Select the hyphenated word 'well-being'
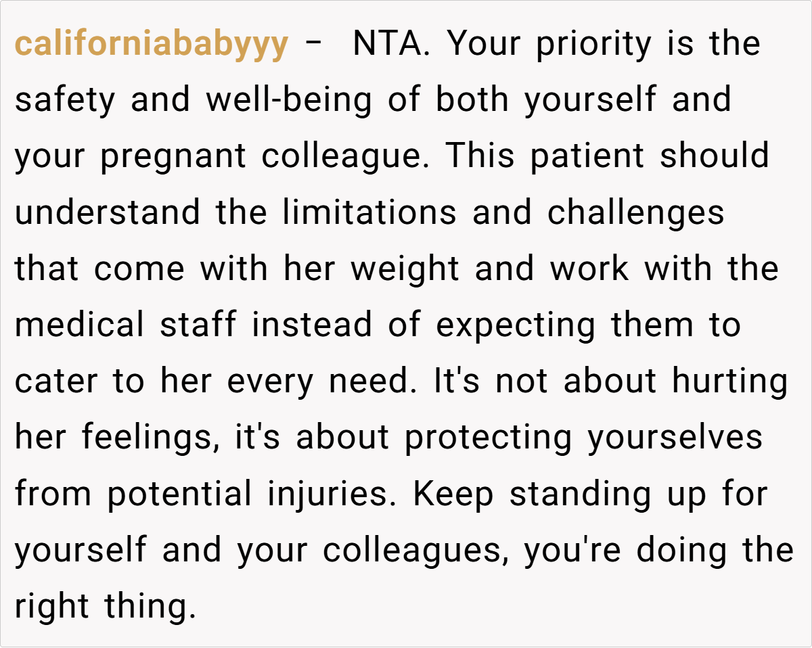 tap(289, 101)
